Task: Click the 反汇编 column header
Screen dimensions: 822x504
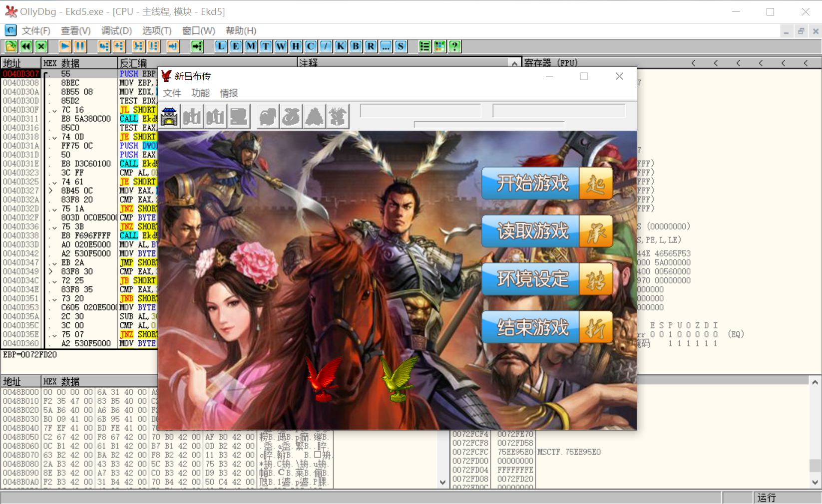Action: tap(207, 63)
